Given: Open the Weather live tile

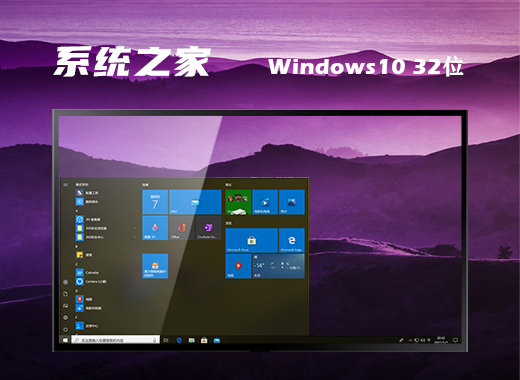Looking at the screenshot, I should (x=278, y=266).
